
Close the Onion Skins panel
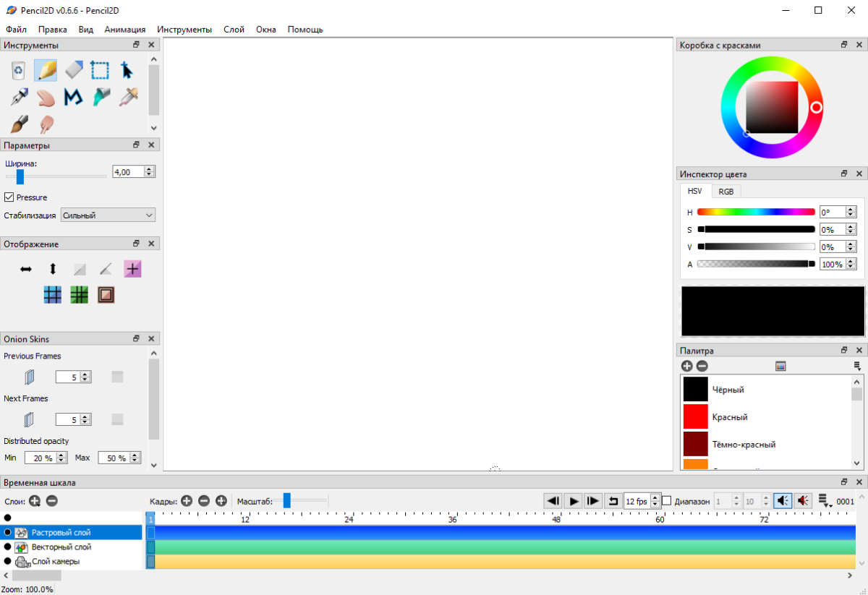click(x=151, y=338)
